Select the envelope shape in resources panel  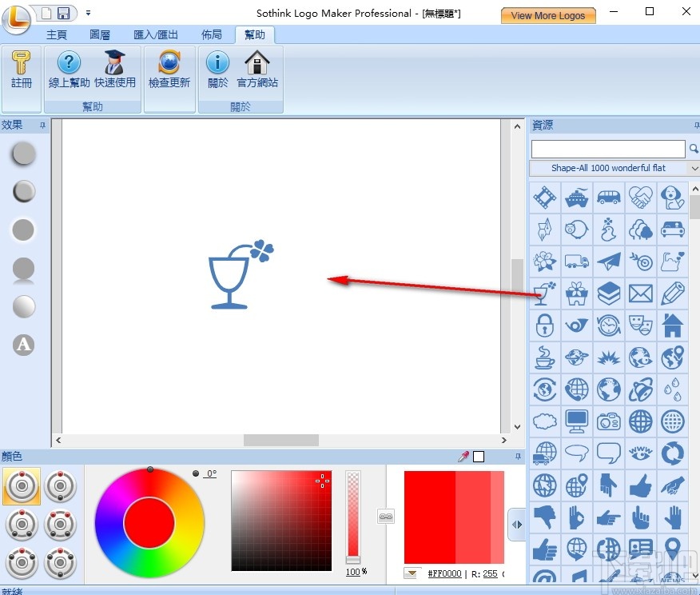point(640,294)
